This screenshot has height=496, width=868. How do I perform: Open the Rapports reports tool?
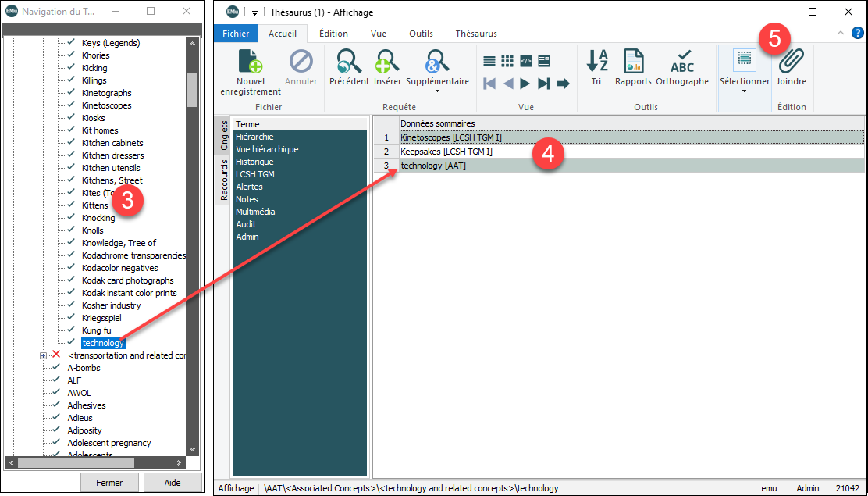pos(633,66)
